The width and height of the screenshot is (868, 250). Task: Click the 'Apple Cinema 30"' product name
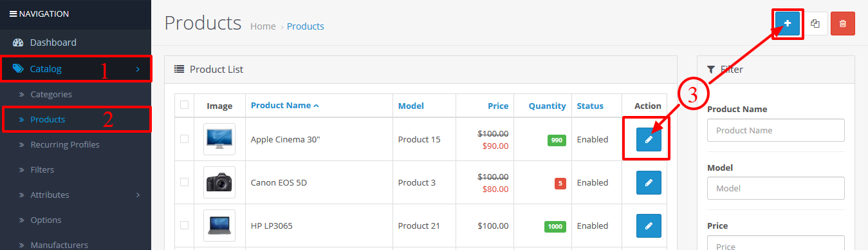pyautogui.click(x=285, y=139)
